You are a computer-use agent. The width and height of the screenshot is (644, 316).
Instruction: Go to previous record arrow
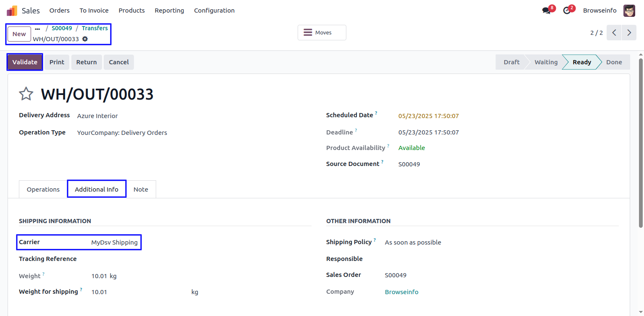(x=614, y=33)
